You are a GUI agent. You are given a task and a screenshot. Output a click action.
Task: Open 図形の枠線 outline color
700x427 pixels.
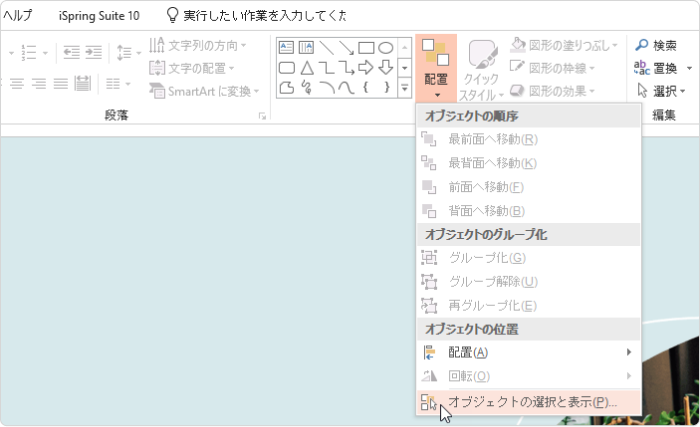click(x=553, y=68)
